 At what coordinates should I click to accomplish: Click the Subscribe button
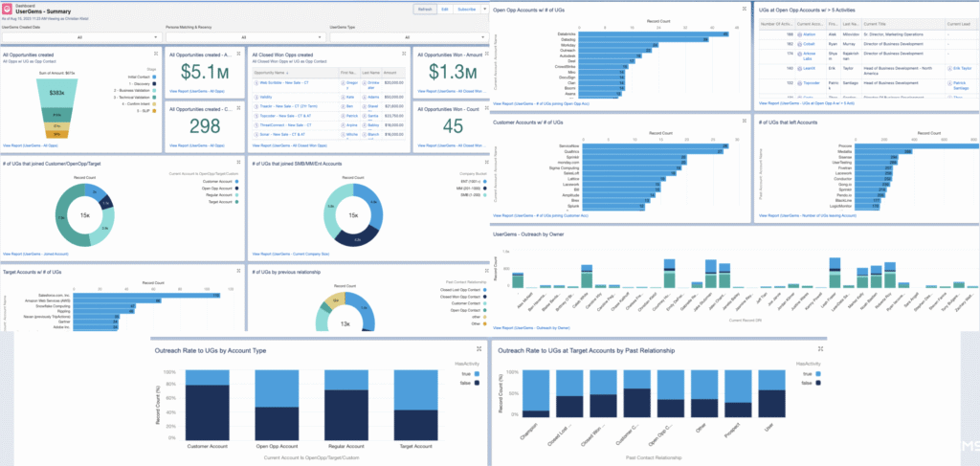click(x=466, y=10)
